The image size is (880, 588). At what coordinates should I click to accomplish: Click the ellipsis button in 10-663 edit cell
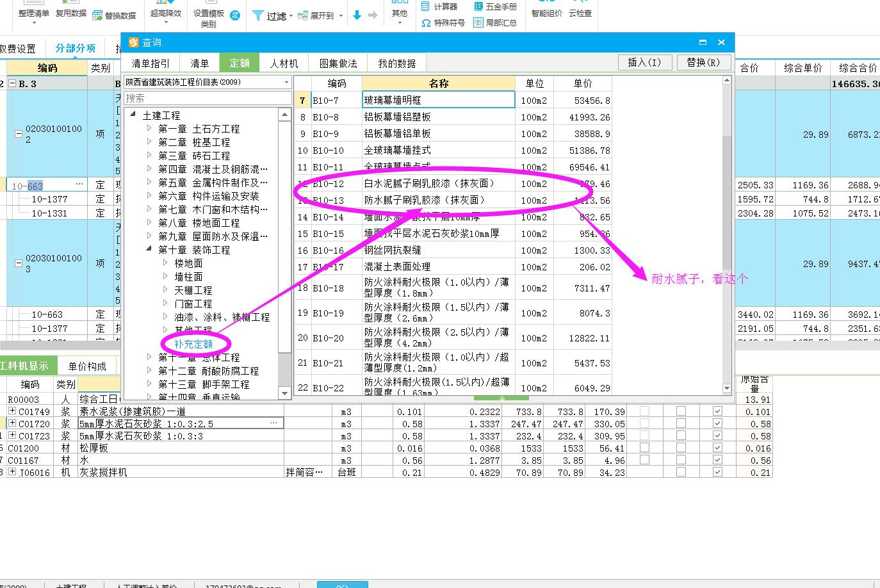point(79,185)
